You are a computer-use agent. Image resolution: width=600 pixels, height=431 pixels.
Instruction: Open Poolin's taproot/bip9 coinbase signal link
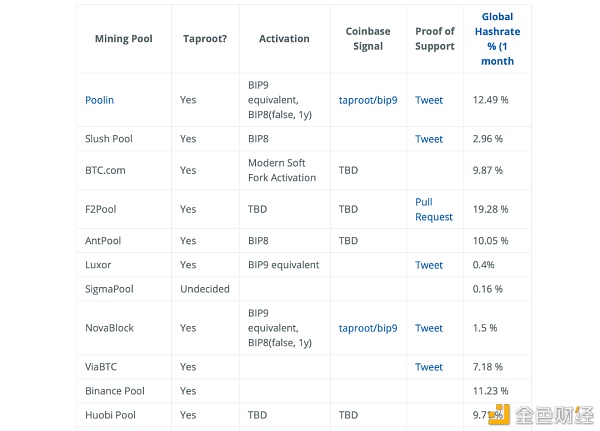[x=368, y=100]
